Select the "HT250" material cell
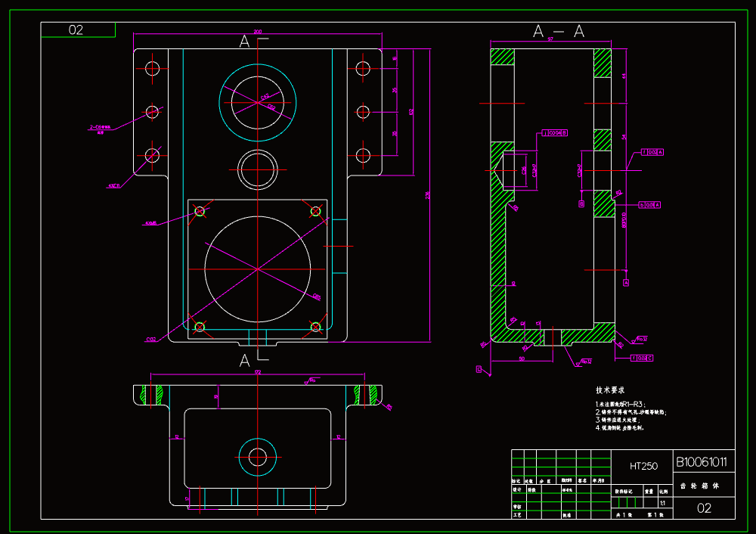Image resolution: width=756 pixels, height=534 pixels. [643, 466]
